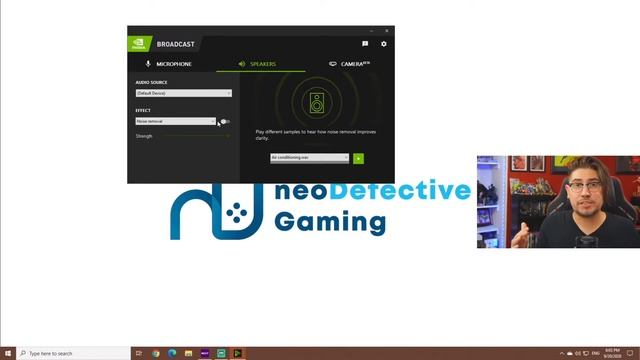Open the Effect dropdown showing Noise removal
The width and height of the screenshot is (640, 360).
176,121
